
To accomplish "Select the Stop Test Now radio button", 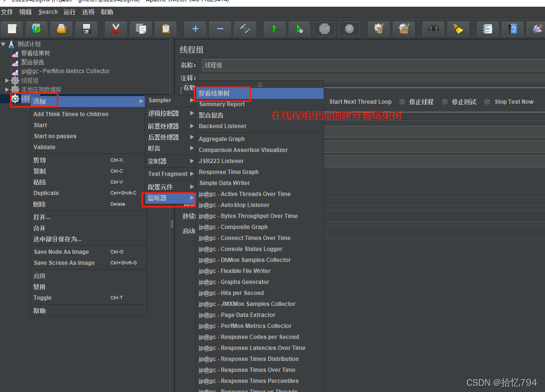I will coord(487,102).
